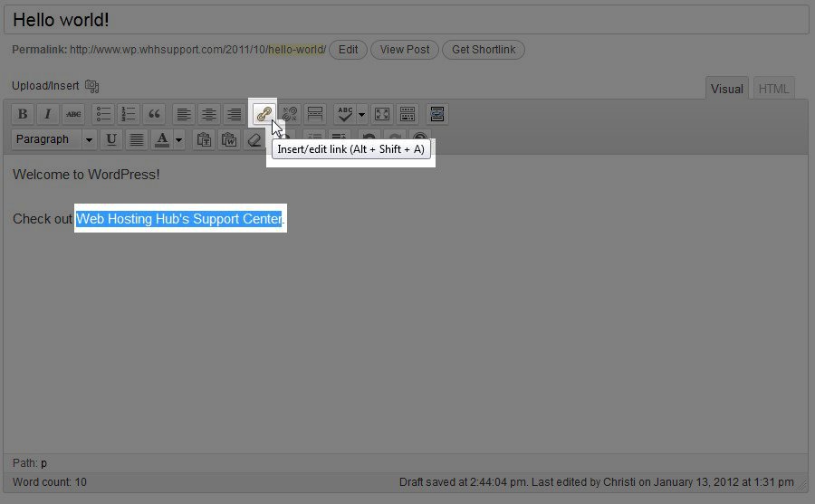Apply blockquote formatting
The height and width of the screenshot is (504, 815).
[x=154, y=114]
